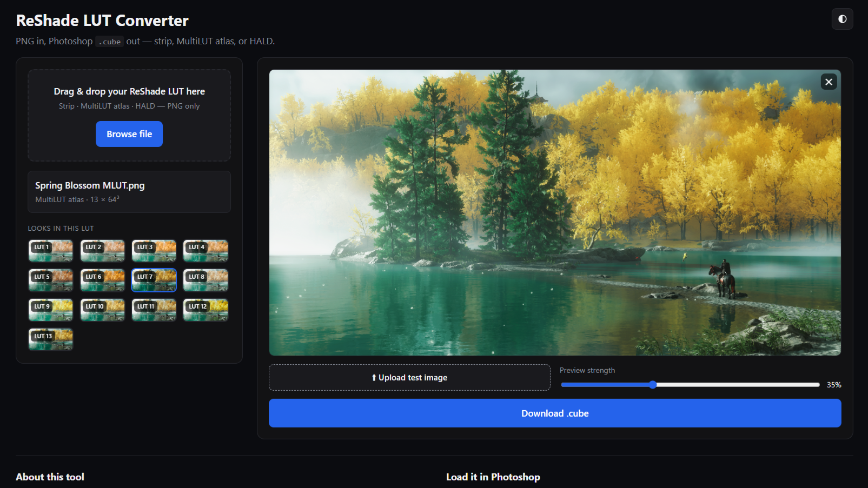
Task: Toggle the dark/light theme icon
Action: point(842,19)
